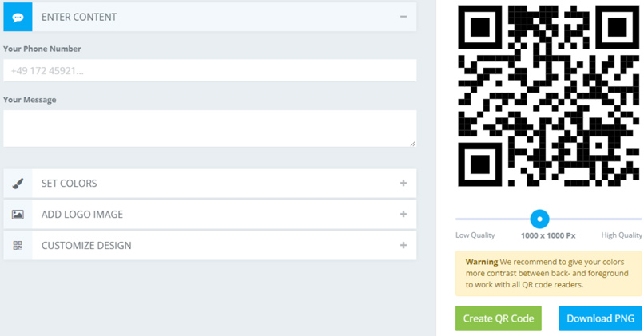Viewport: 644px width, 336px height.
Task: Click the Your Message label
Action: (30, 100)
